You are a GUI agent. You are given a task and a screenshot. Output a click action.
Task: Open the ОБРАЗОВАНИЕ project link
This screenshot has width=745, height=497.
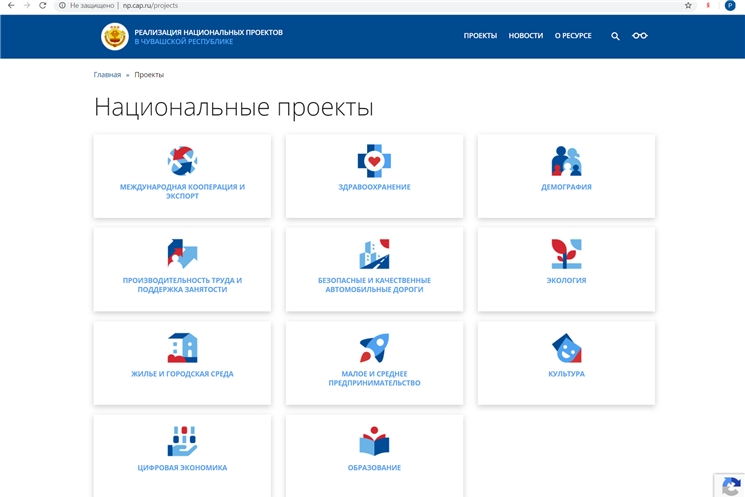[x=374, y=468]
